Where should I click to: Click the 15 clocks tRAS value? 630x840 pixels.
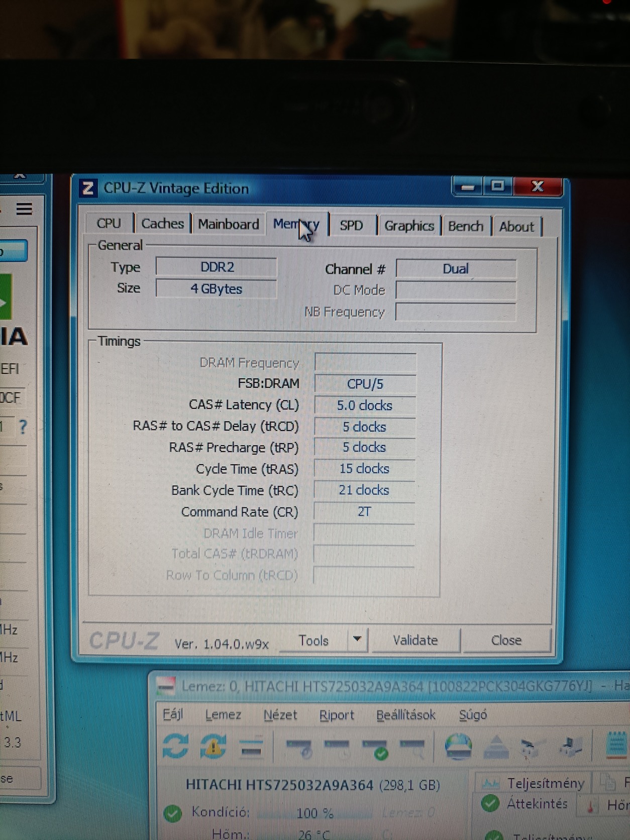pyautogui.click(x=365, y=469)
